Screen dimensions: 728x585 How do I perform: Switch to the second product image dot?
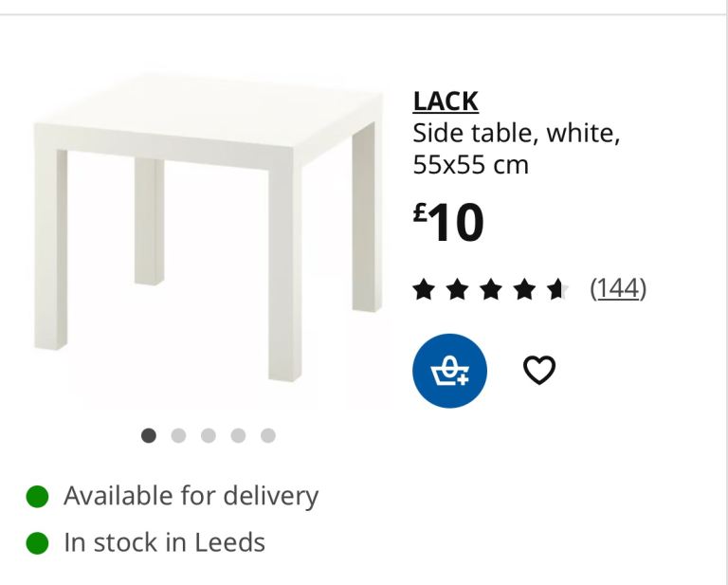(x=178, y=435)
